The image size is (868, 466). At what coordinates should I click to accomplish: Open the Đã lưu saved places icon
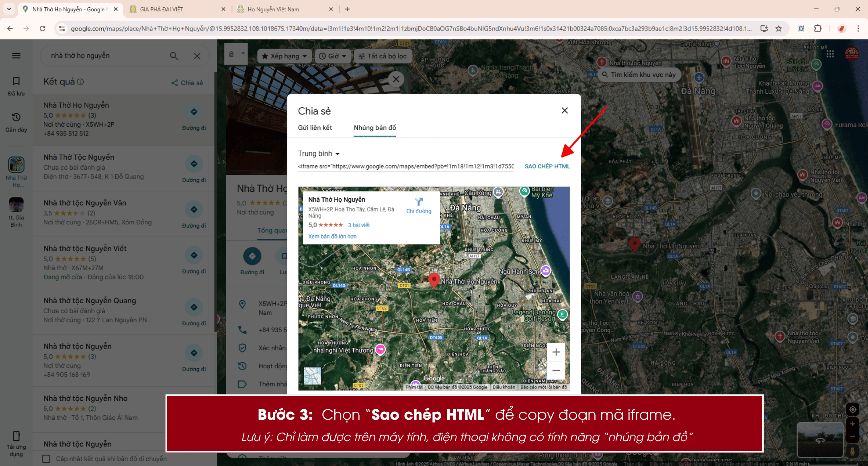(16, 81)
